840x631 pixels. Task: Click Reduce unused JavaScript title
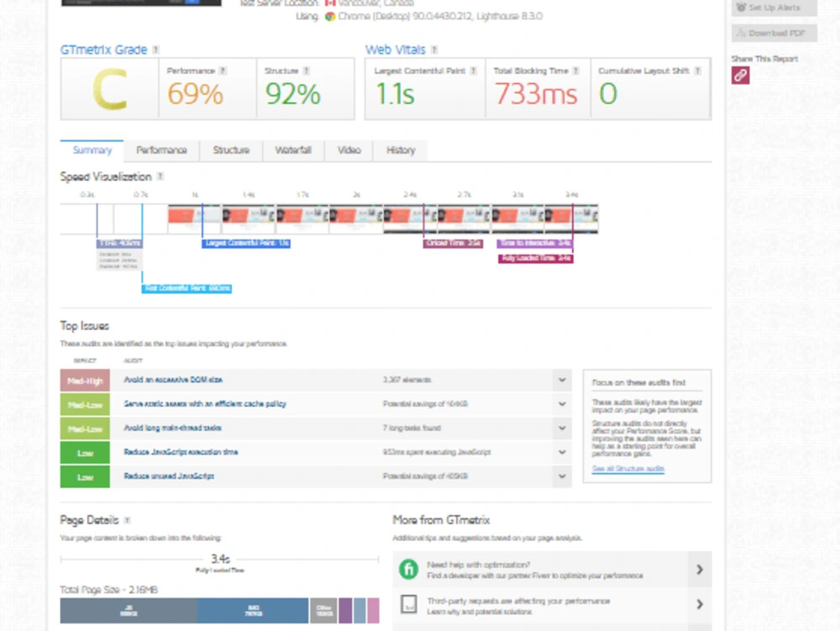click(169, 476)
